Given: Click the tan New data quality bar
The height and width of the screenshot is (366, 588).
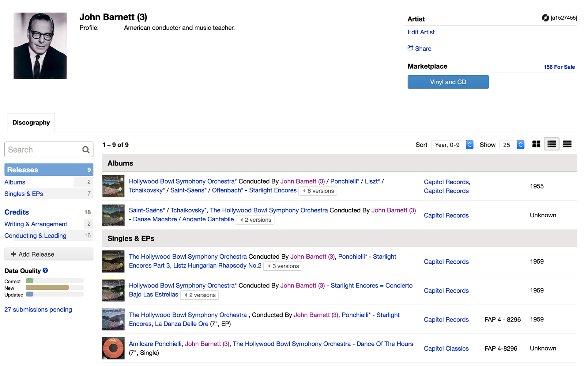Looking at the screenshot, I should [x=47, y=288].
